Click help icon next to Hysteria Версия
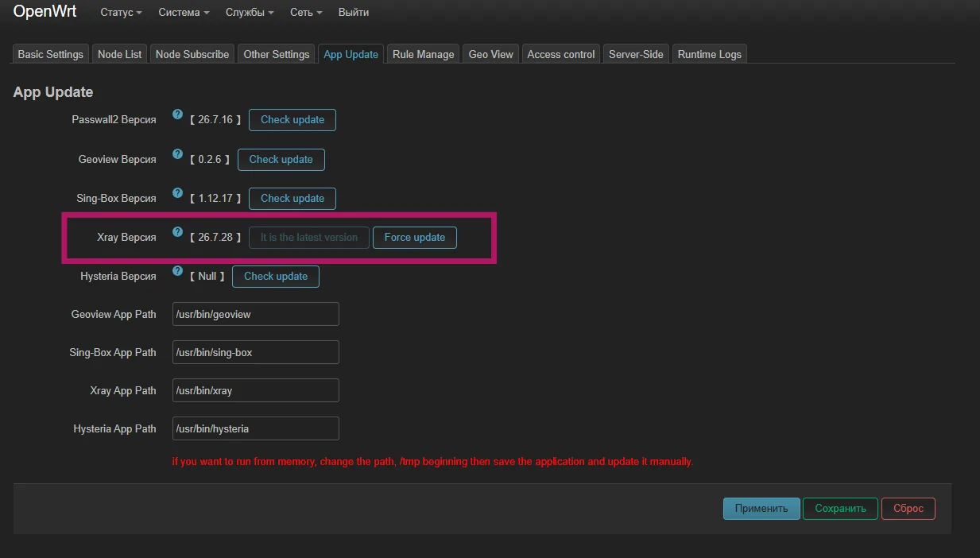Image resolution: width=980 pixels, height=558 pixels. click(178, 271)
